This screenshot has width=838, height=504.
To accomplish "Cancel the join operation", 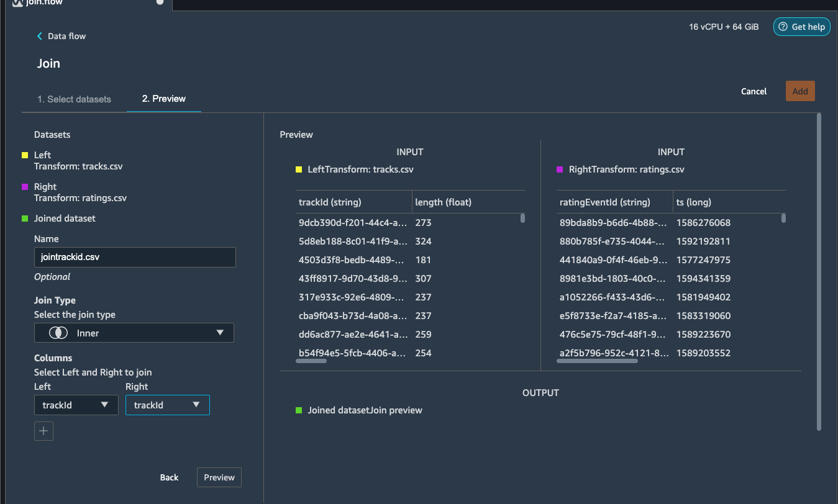I will (x=754, y=91).
